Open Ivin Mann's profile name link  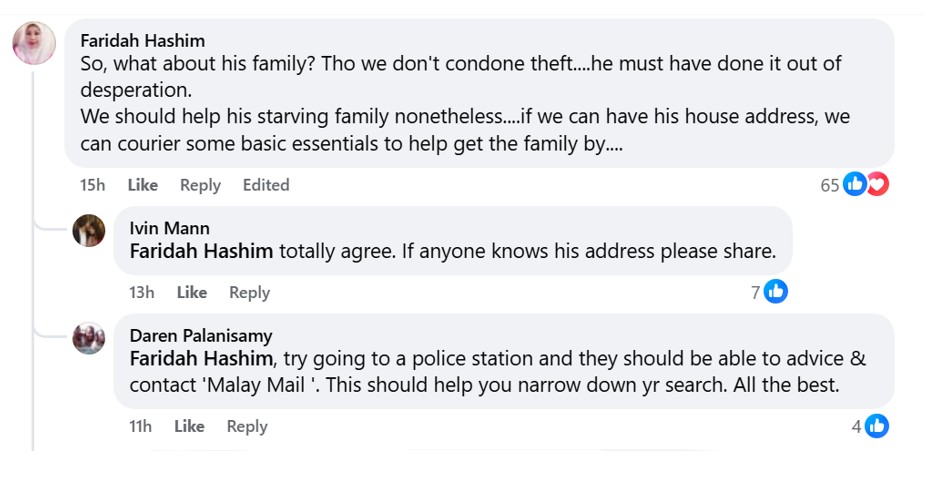tap(169, 228)
